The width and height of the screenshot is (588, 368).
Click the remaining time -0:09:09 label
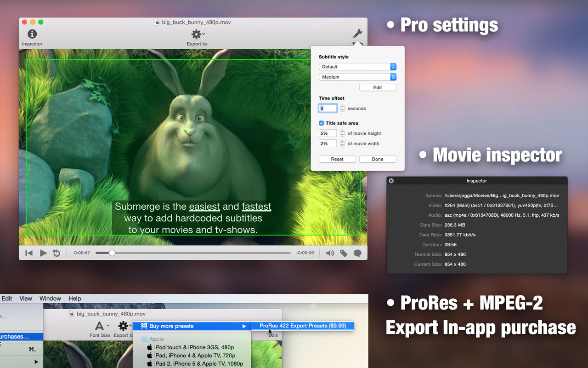[305, 253]
